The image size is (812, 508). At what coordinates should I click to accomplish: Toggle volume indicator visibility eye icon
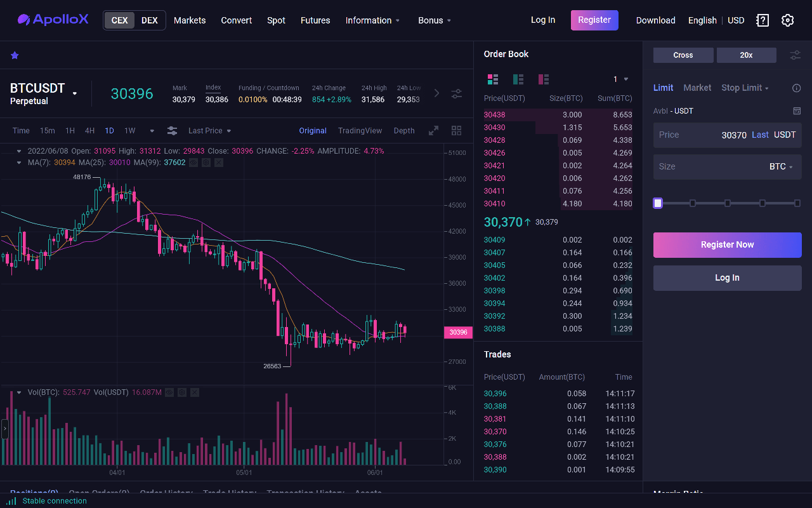click(169, 392)
